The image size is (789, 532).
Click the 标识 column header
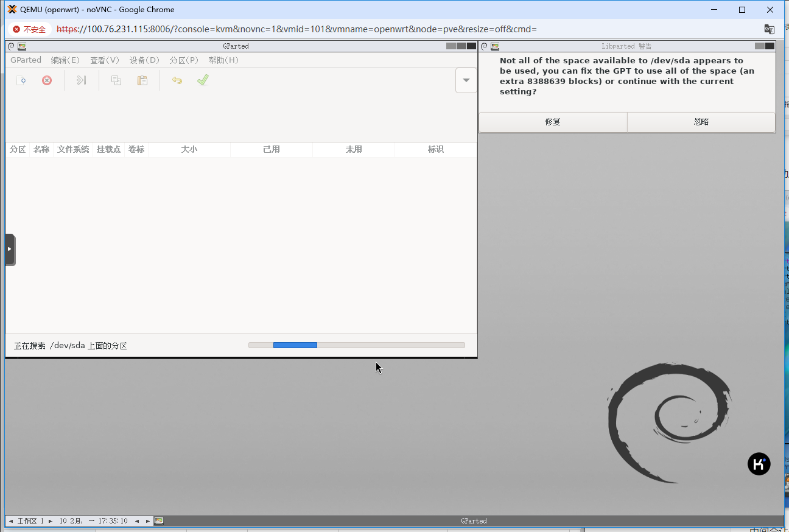click(x=436, y=149)
